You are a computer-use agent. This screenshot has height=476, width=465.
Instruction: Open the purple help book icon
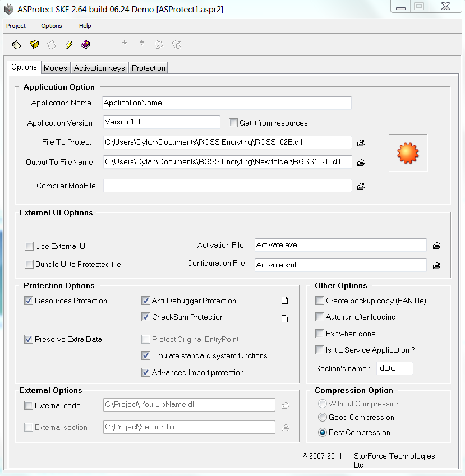pyautogui.click(x=86, y=45)
